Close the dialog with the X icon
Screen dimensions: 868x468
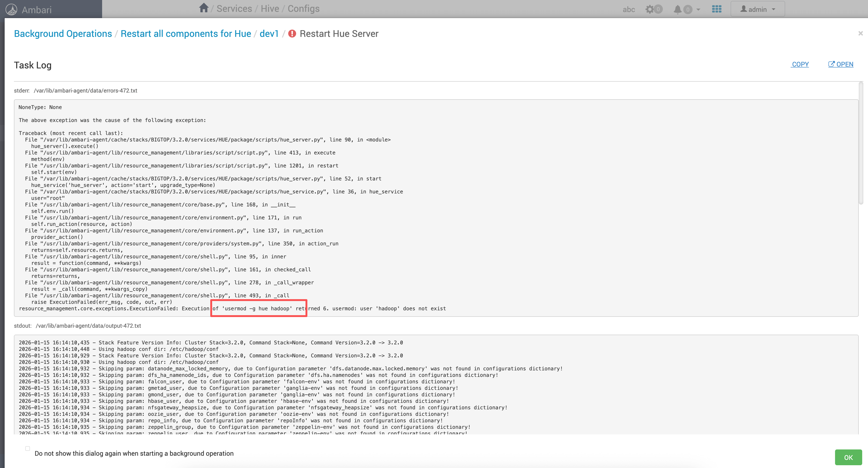pyautogui.click(x=860, y=33)
